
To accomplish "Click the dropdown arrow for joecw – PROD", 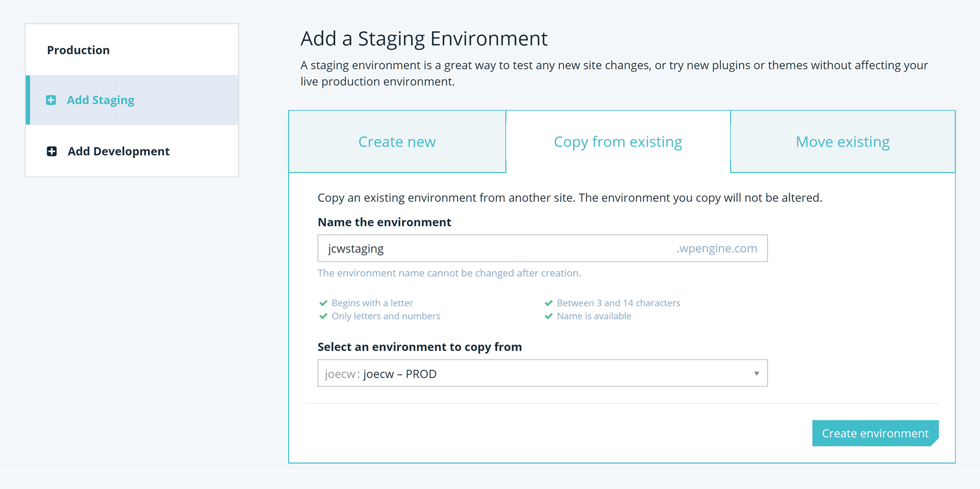I will click(x=757, y=374).
